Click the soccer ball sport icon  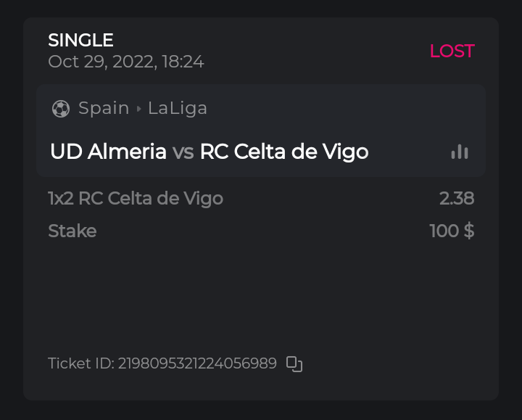(x=61, y=109)
